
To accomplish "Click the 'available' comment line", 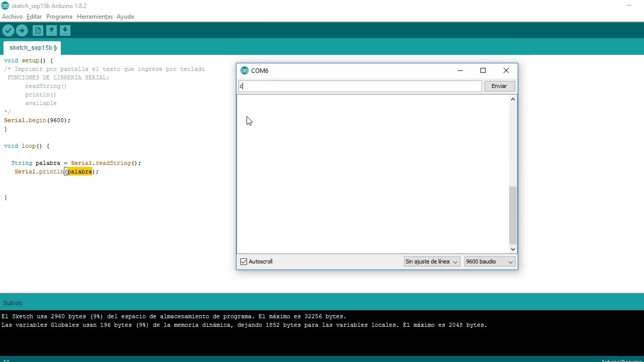I will click(41, 103).
